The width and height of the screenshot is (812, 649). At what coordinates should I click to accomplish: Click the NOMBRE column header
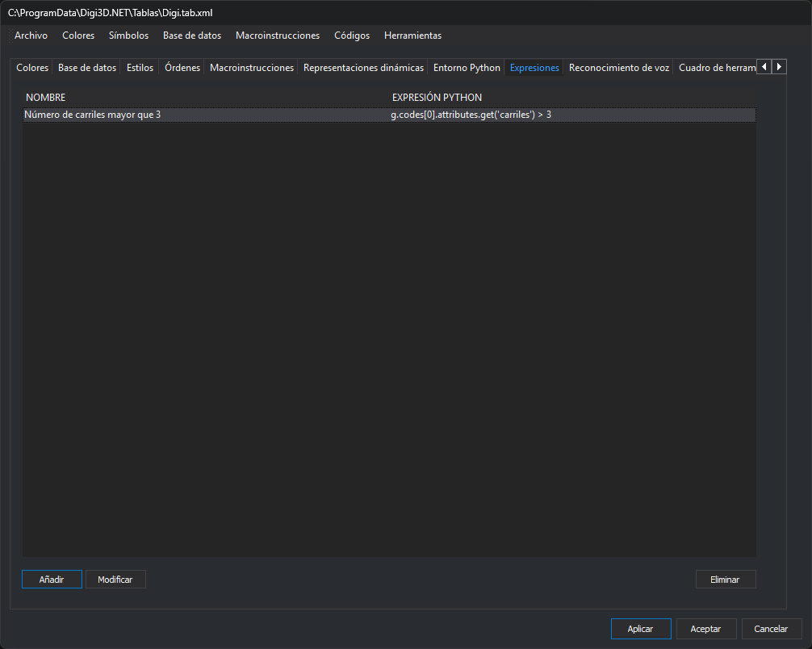45,98
